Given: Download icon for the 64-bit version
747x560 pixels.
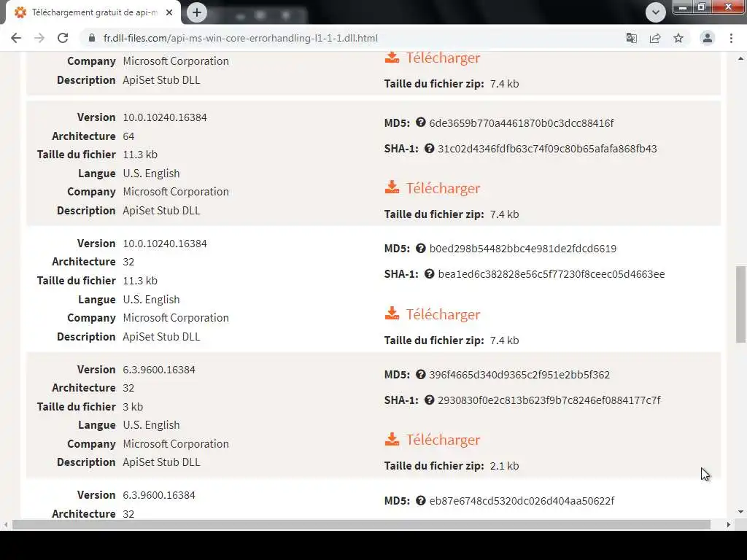Looking at the screenshot, I should coord(392,187).
